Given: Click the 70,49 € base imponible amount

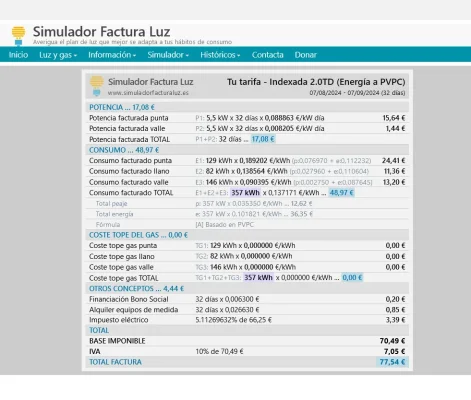Looking at the screenshot, I should click(392, 341).
